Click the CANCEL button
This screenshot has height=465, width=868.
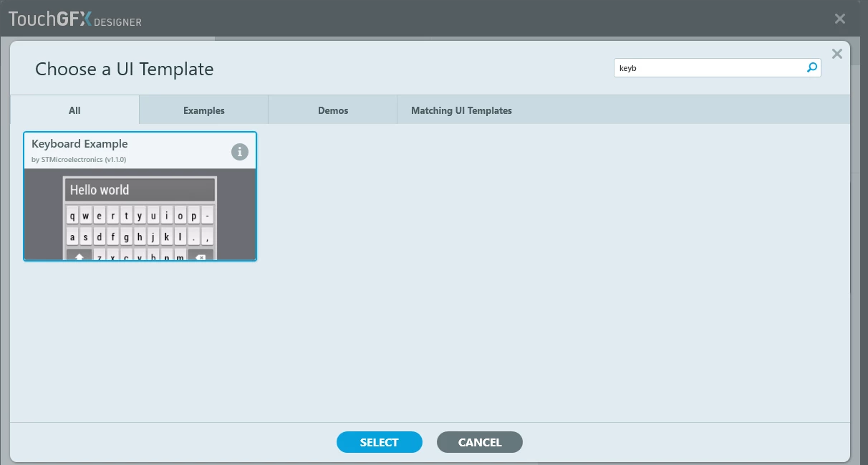click(480, 442)
